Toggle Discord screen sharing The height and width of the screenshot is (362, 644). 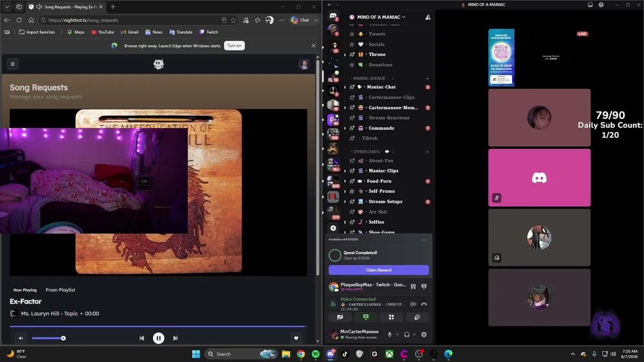(x=366, y=317)
